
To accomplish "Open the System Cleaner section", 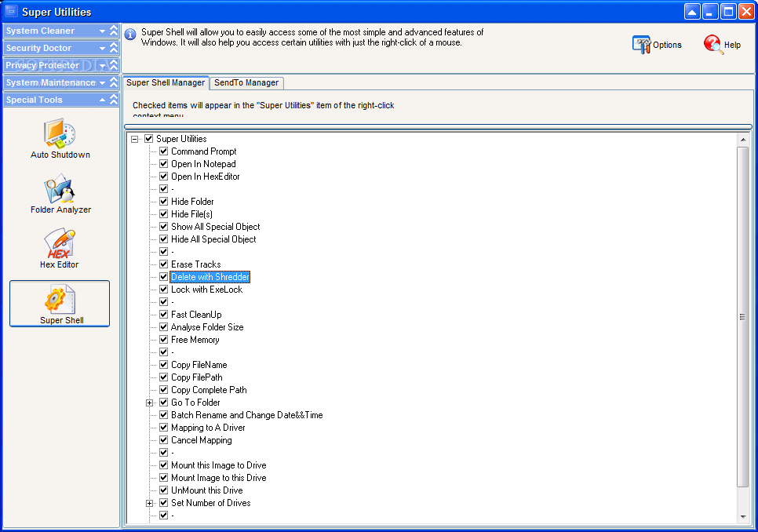I will click(61, 31).
